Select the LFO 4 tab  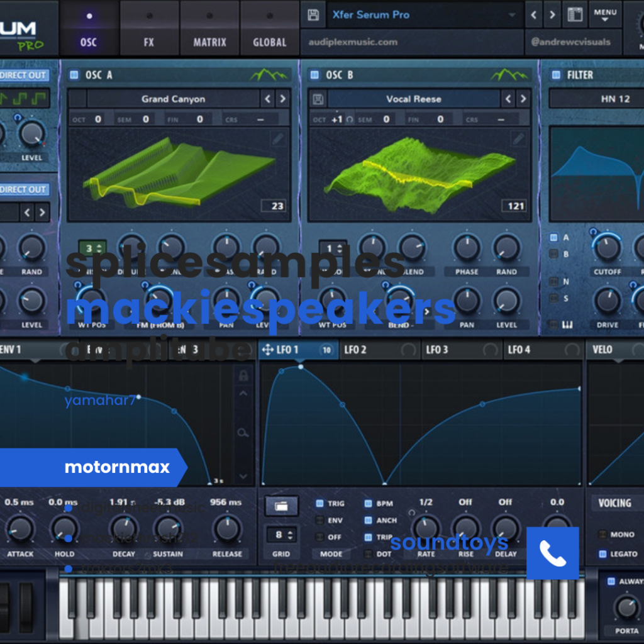[543, 350]
